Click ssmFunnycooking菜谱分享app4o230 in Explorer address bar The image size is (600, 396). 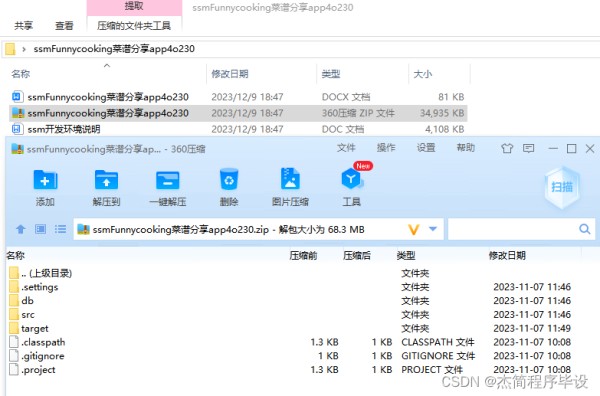[x=114, y=49]
